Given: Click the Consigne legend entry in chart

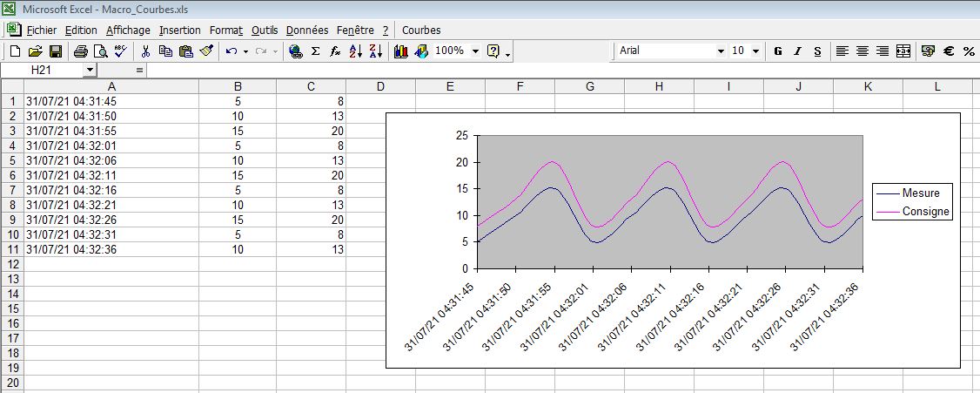Looking at the screenshot, I should tap(926, 212).
